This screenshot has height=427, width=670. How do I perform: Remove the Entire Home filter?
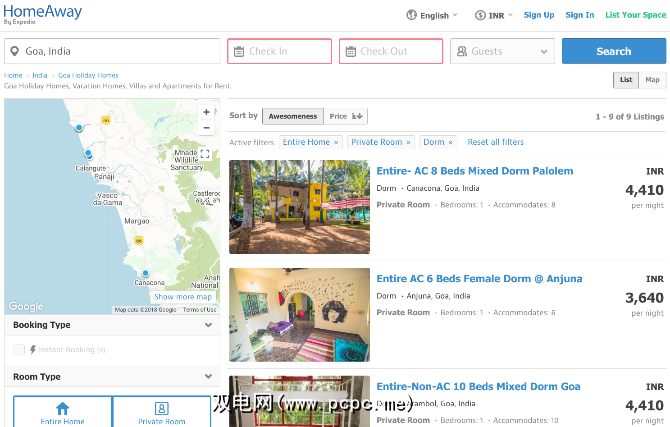pos(336,142)
